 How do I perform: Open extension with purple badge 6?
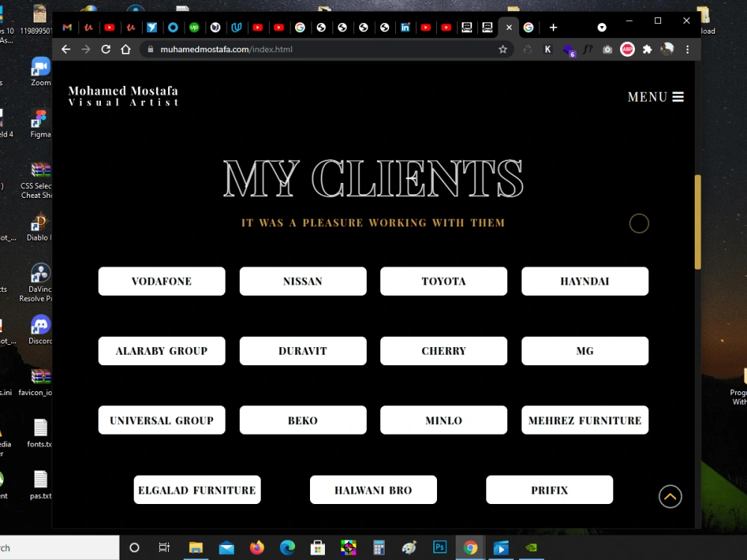(x=568, y=50)
